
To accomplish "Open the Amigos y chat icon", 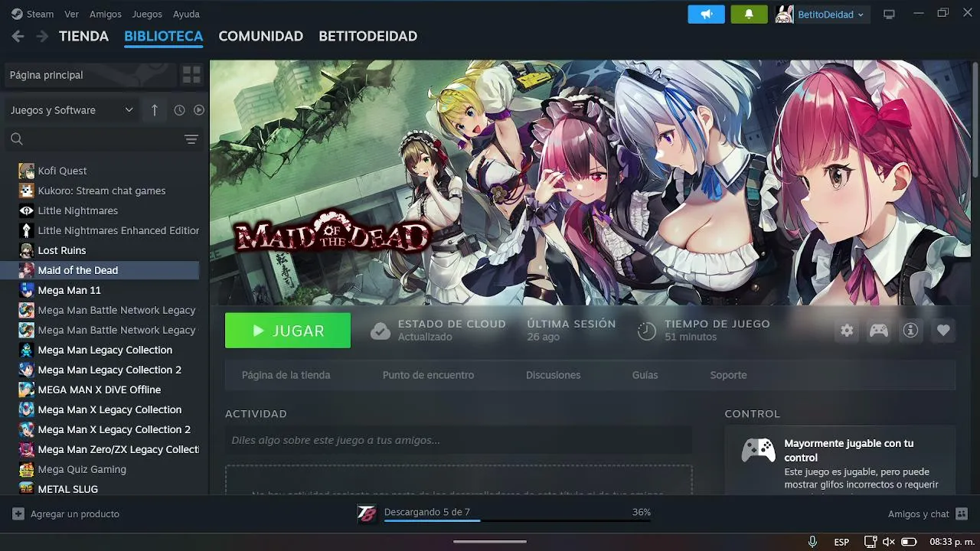I will (962, 514).
